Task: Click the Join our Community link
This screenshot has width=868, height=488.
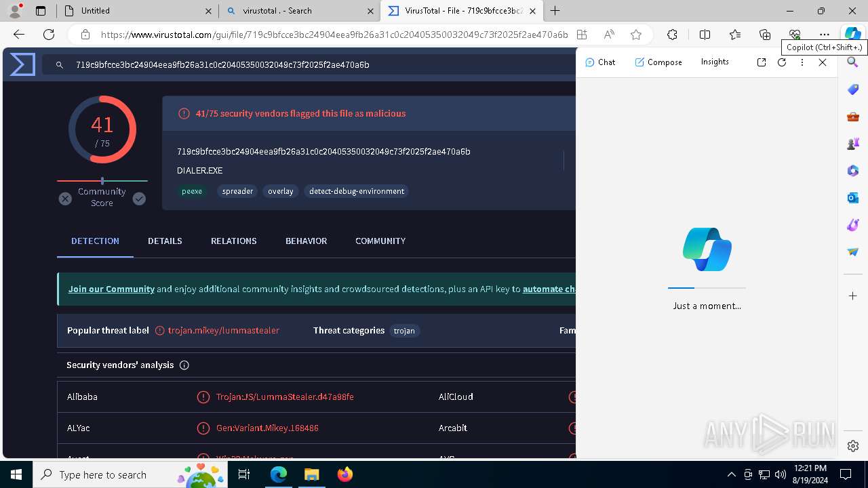Action: (111, 289)
